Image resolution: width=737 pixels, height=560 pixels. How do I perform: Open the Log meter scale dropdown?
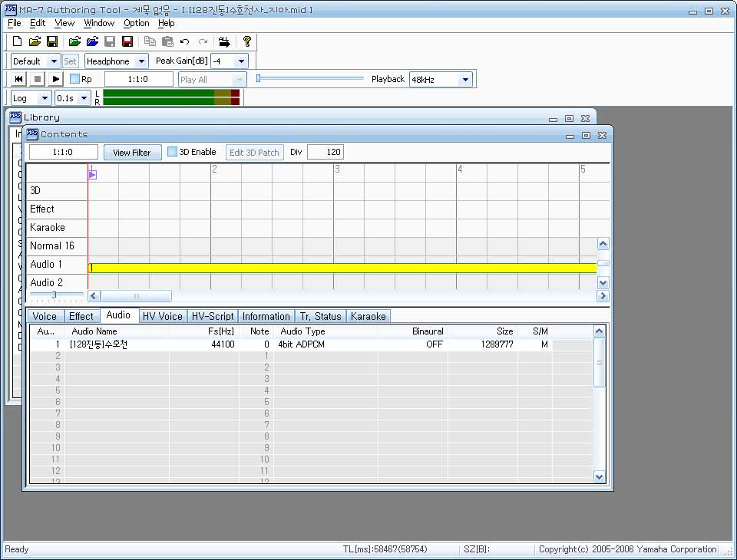click(x=45, y=97)
